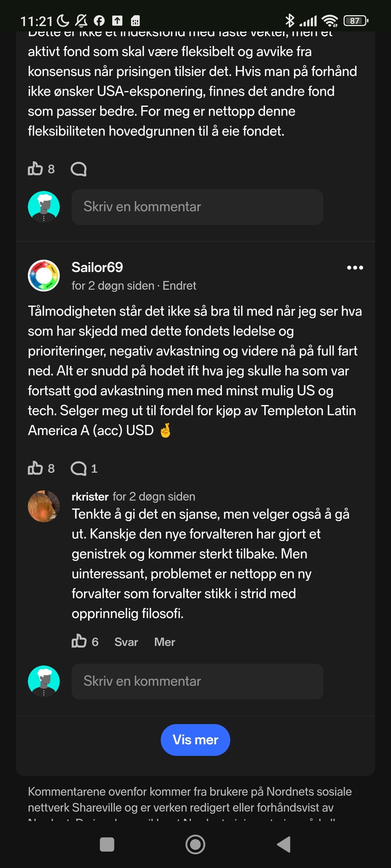Open comment bubble under top post
The image size is (391, 868).
(79, 169)
